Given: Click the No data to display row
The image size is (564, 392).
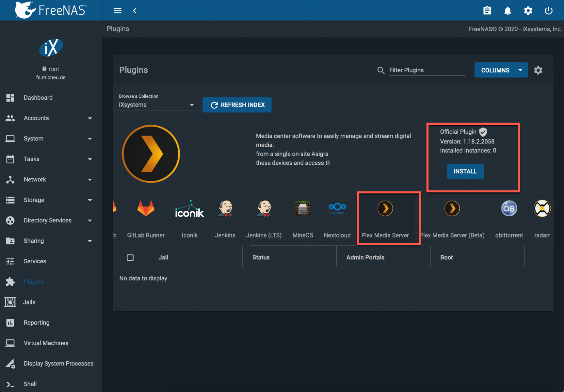Looking at the screenshot, I should pos(333,278).
